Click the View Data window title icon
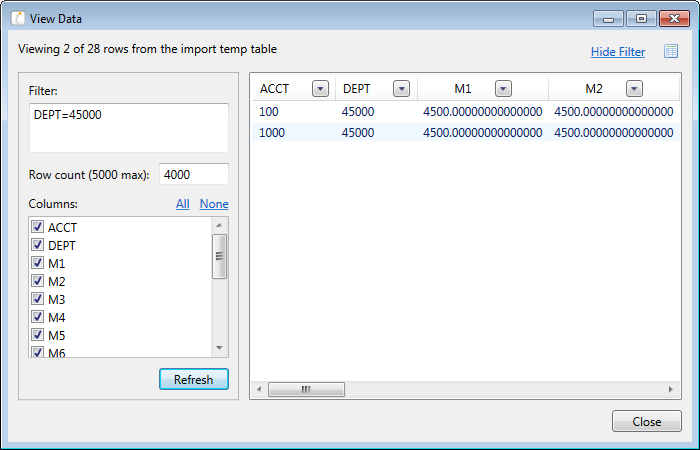 tap(18, 19)
